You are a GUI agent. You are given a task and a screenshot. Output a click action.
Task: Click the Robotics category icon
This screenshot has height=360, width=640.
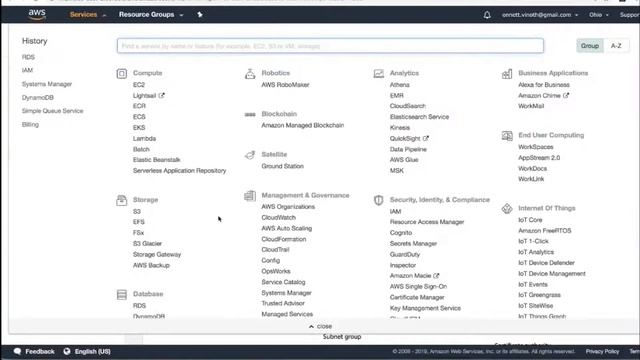click(x=250, y=73)
